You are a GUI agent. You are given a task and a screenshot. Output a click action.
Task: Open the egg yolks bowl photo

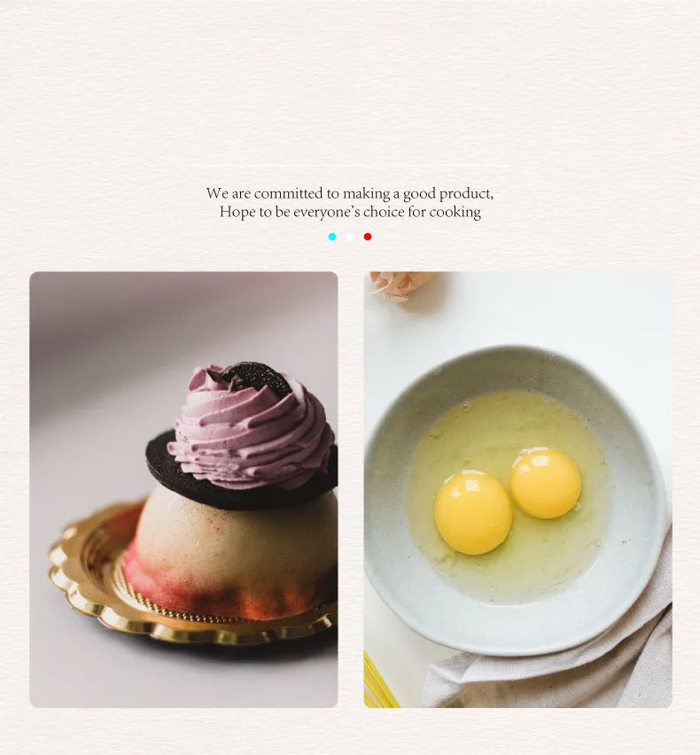coord(518,490)
